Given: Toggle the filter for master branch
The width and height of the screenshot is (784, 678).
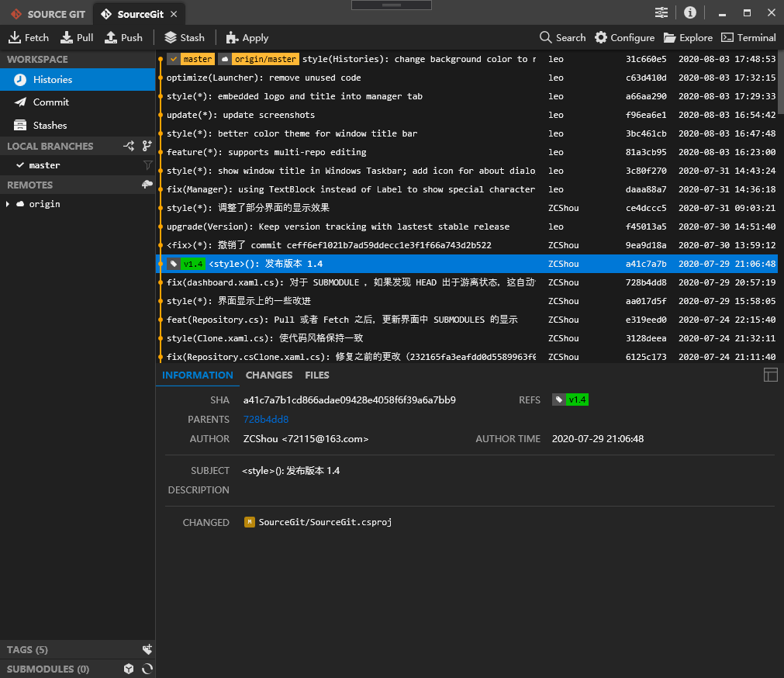Looking at the screenshot, I should click(x=147, y=165).
